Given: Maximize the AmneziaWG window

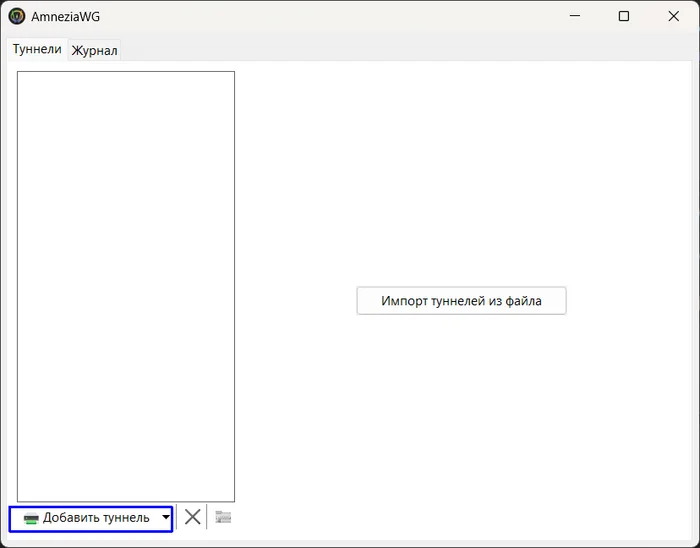Looking at the screenshot, I should tap(624, 16).
